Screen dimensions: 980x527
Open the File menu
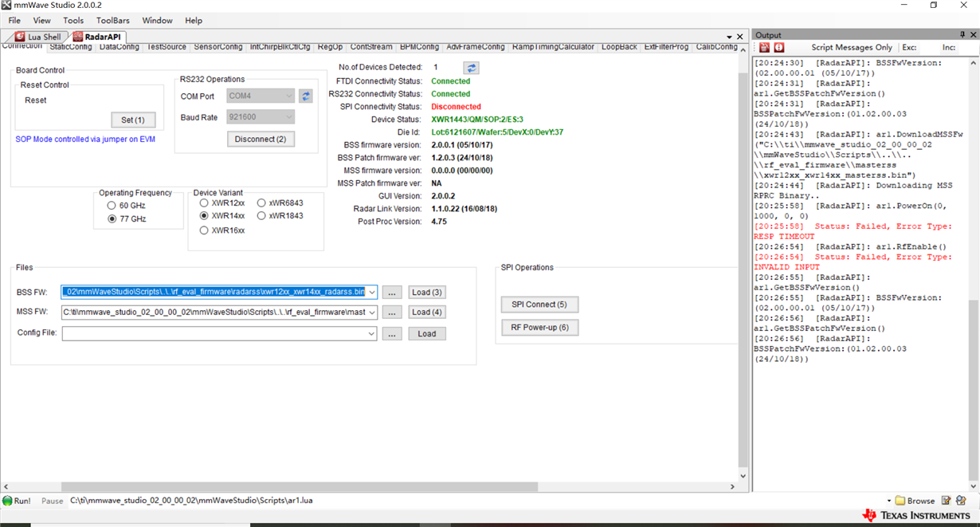14,21
